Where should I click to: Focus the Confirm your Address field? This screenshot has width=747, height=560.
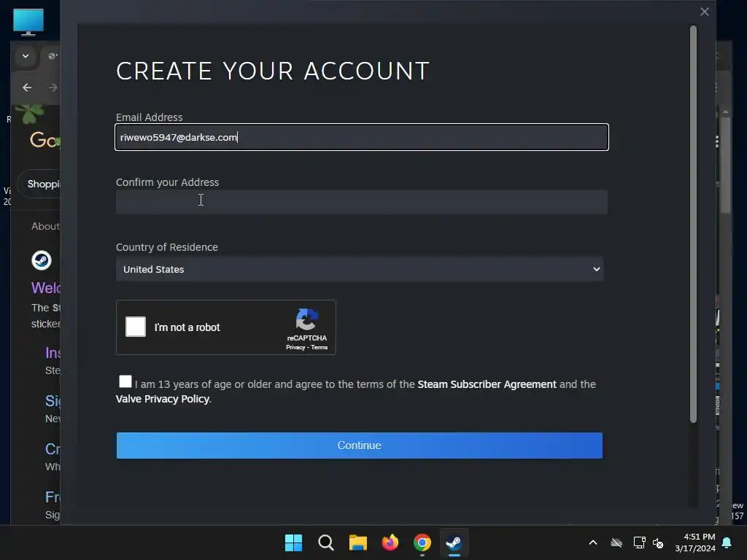pyautogui.click(x=362, y=202)
